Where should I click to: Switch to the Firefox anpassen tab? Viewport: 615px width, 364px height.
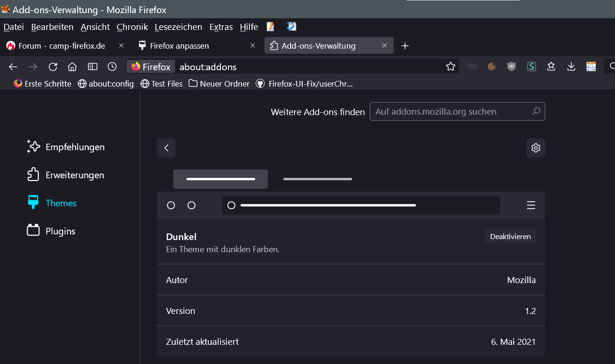pos(179,46)
